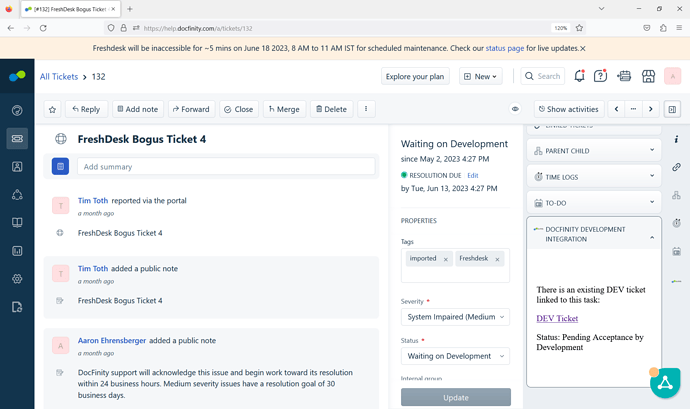Click the time logs clock icon in right rail
This screenshot has width=690, height=409.
click(x=676, y=223)
